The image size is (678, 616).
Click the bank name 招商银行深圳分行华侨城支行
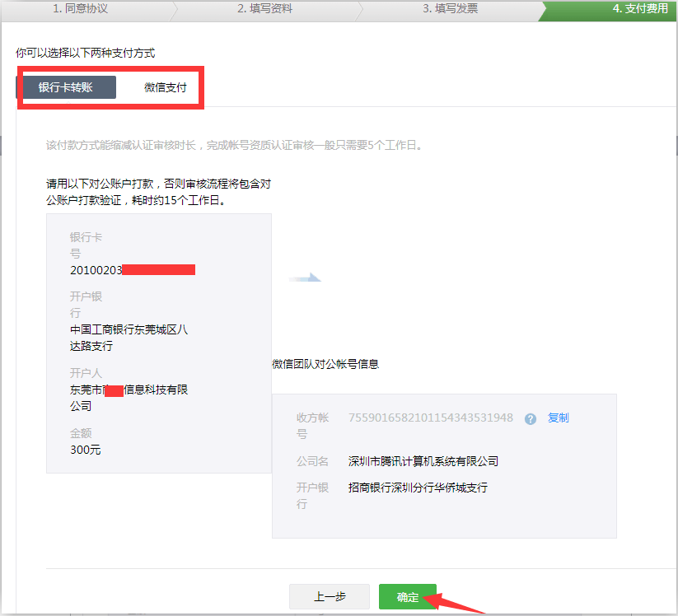pyautogui.click(x=418, y=488)
